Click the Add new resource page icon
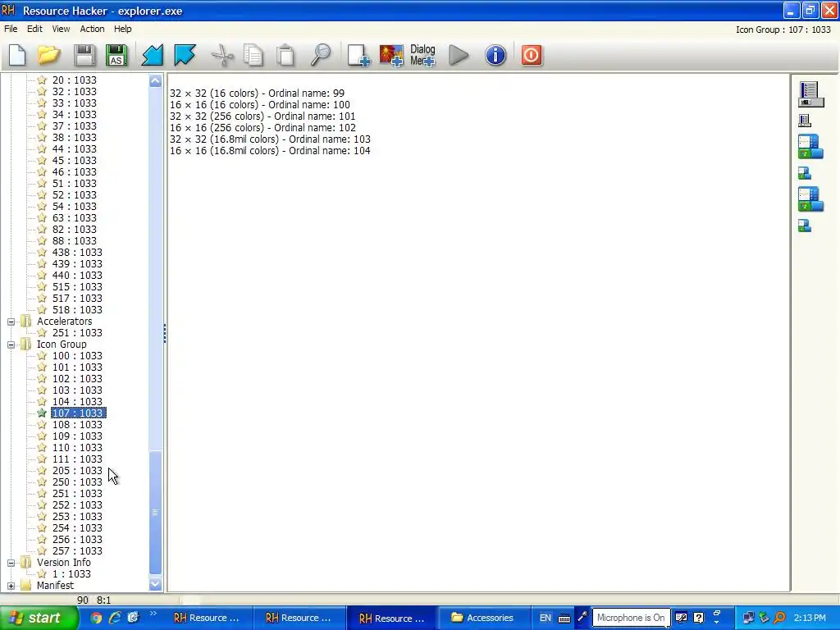The width and height of the screenshot is (840, 630). pyautogui.click(x=358, y=55)
